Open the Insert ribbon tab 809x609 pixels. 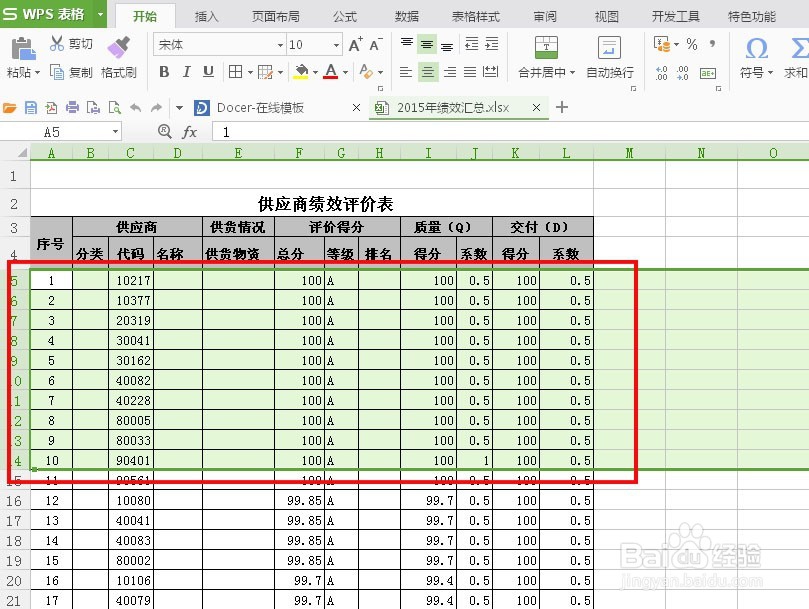pos(206,17)
